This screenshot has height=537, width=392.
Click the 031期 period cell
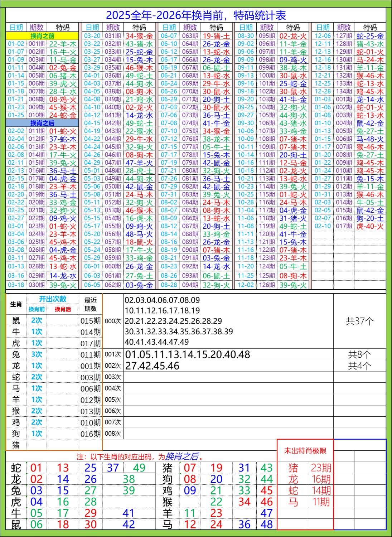pos(113,36)
